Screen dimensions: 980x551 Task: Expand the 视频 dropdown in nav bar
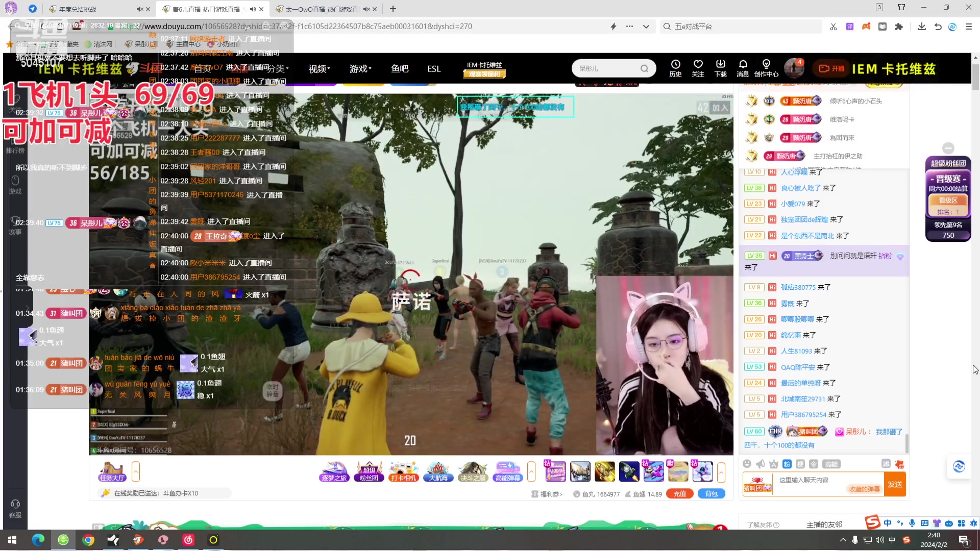pos(319,68)
